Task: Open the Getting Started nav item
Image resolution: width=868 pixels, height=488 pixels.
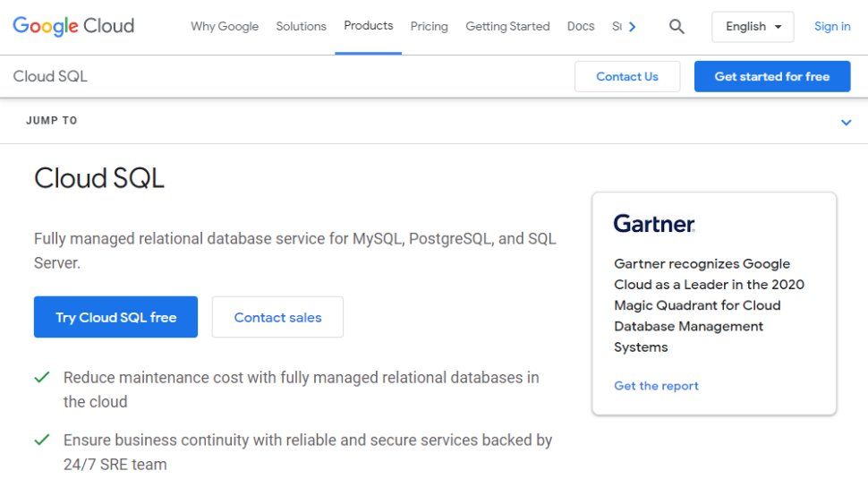Action: (x=507, y=27)
